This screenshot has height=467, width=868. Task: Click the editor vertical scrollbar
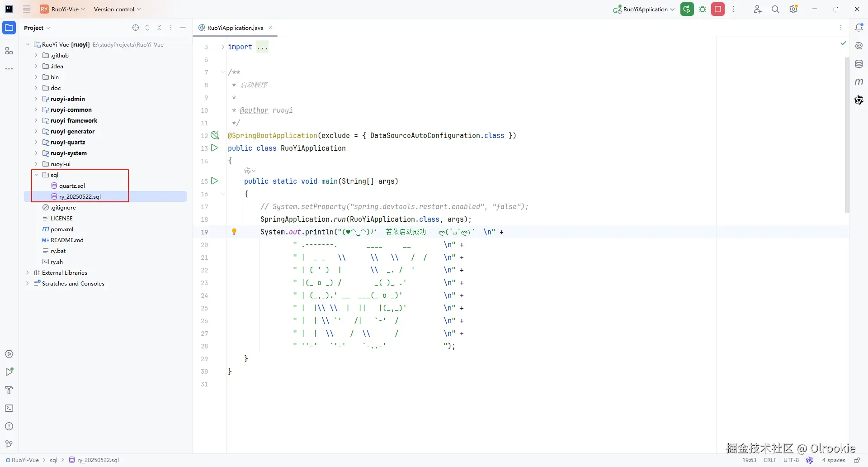pos(847,135)
